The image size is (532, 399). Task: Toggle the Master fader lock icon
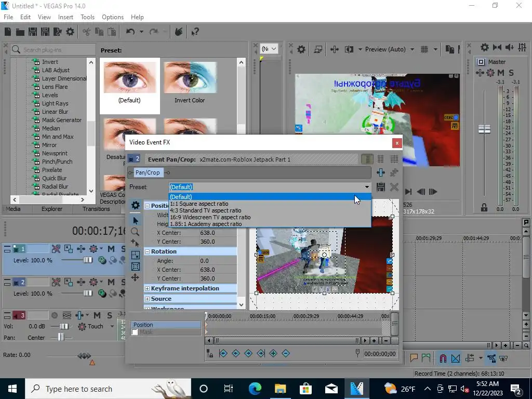coord(484,207)
